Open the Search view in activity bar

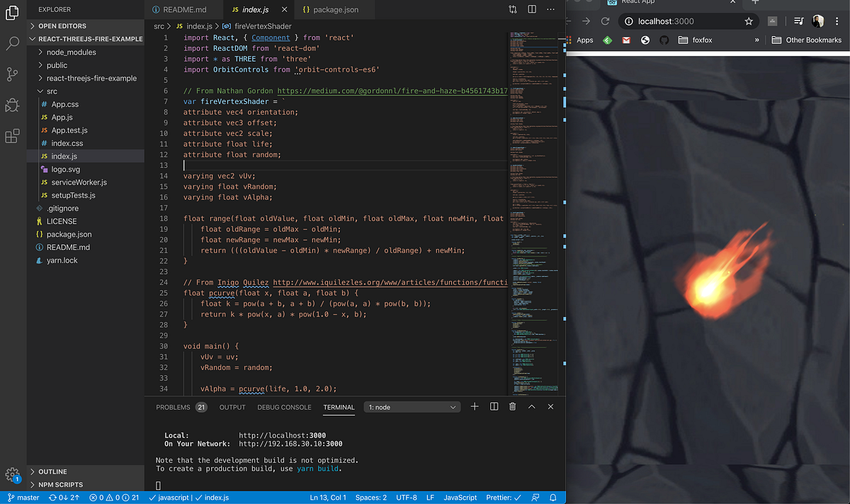[x=12, y=43]
